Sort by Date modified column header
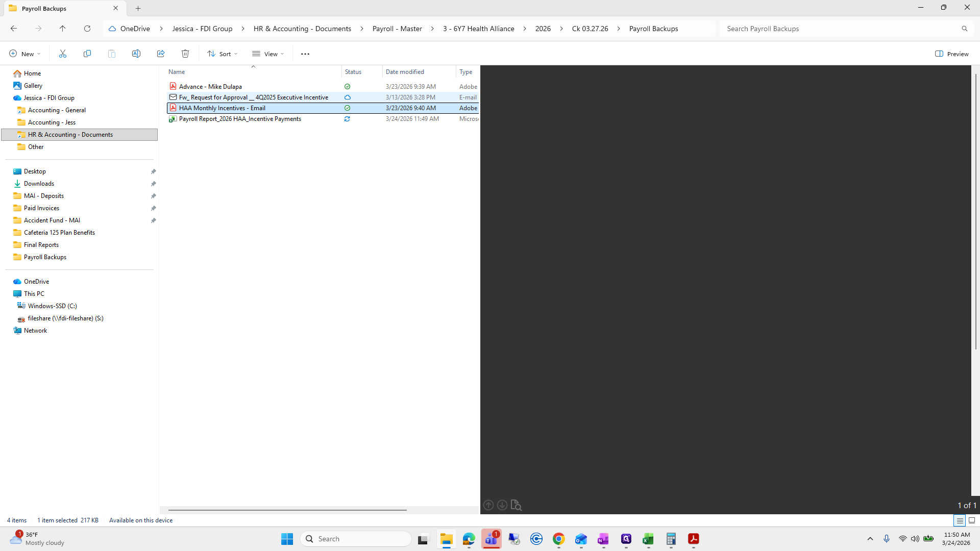The image size is (980, 551). click(405, 72)
